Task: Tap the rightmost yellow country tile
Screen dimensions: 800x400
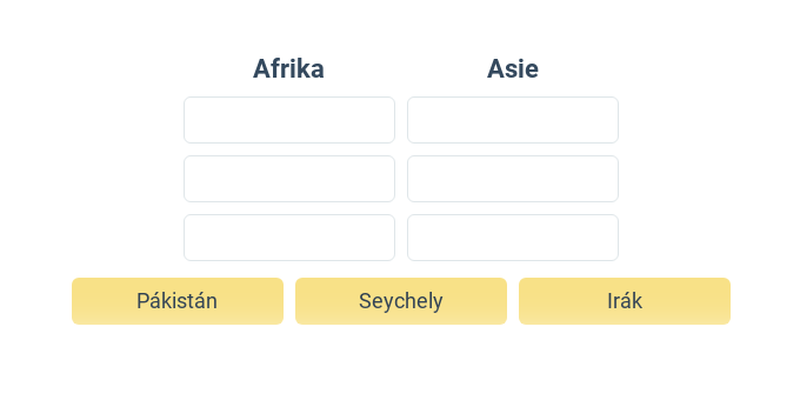Action: pos(624,301)
